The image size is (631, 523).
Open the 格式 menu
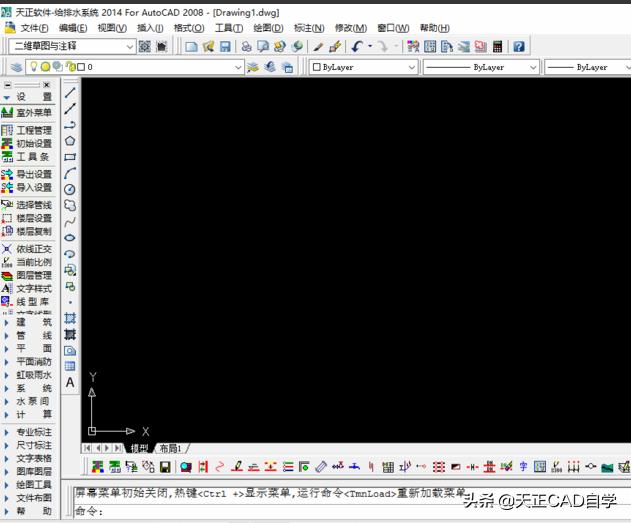tap(188, 28)
